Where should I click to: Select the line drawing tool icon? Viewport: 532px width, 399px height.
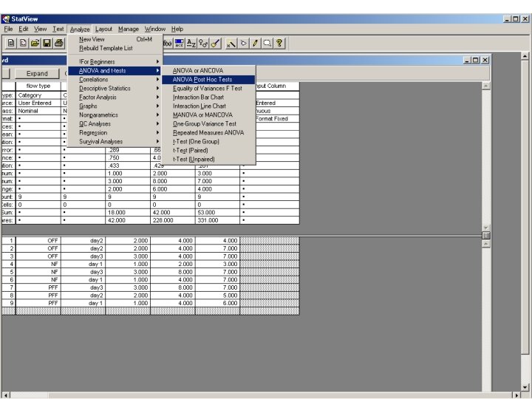click(231, 43)
